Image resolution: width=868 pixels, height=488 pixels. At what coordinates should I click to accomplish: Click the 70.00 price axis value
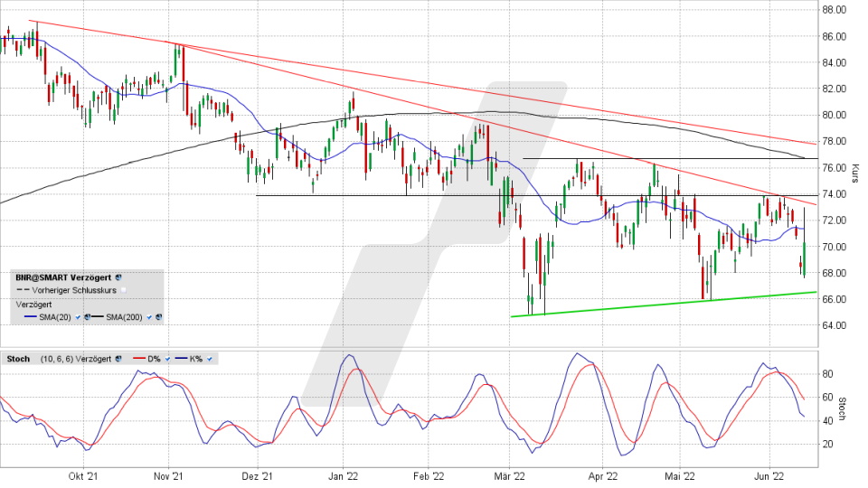pyautogui.click(x=834, y=247)
